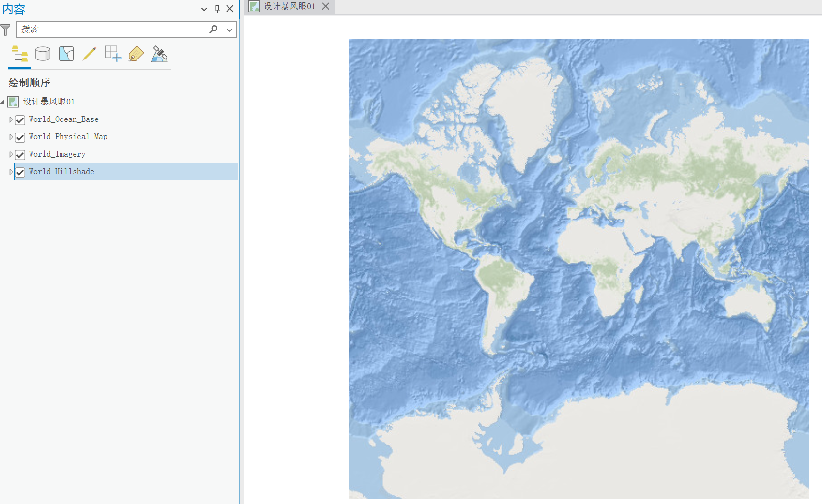Expand the World_Hillshade layer

[x=11, y=172]
